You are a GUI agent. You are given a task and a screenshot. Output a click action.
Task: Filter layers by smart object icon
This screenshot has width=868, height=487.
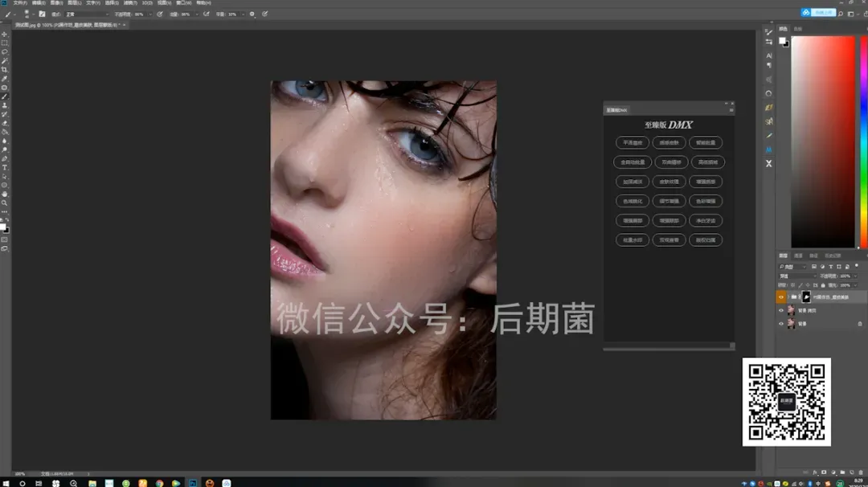tap(847, 267)
